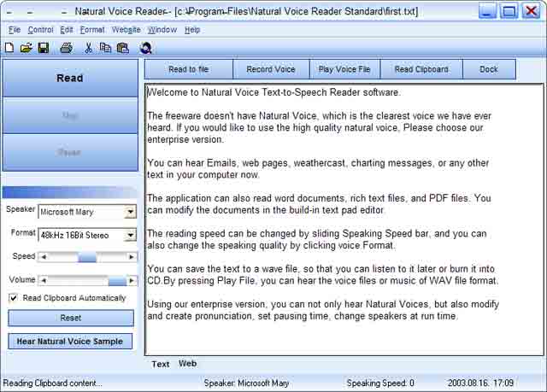The width and height of the screenshot is (547, 392).
Task: Switch to the Text tab
Action: (x=161, y=364)
